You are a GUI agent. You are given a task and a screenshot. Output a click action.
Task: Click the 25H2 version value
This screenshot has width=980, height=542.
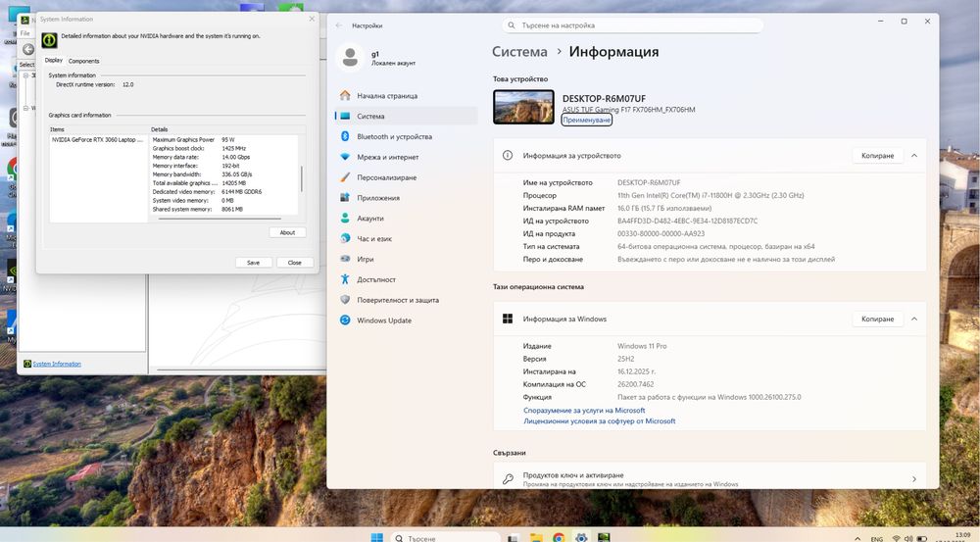pyautogui.click(x=625, y=359)
